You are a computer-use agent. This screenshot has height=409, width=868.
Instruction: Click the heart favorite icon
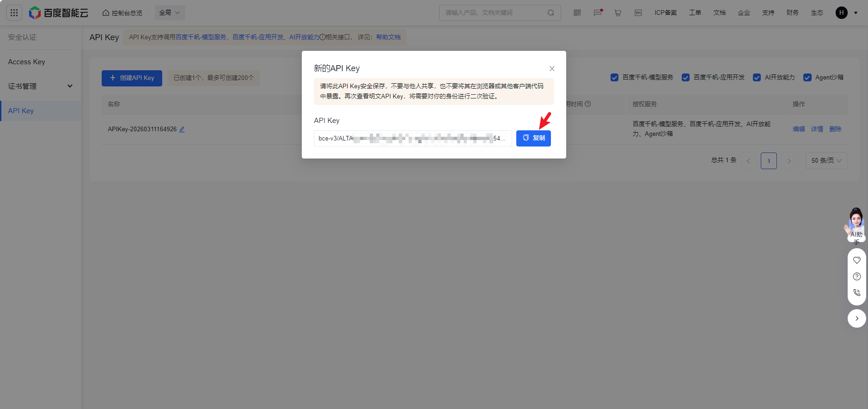[x=857, y=260]
